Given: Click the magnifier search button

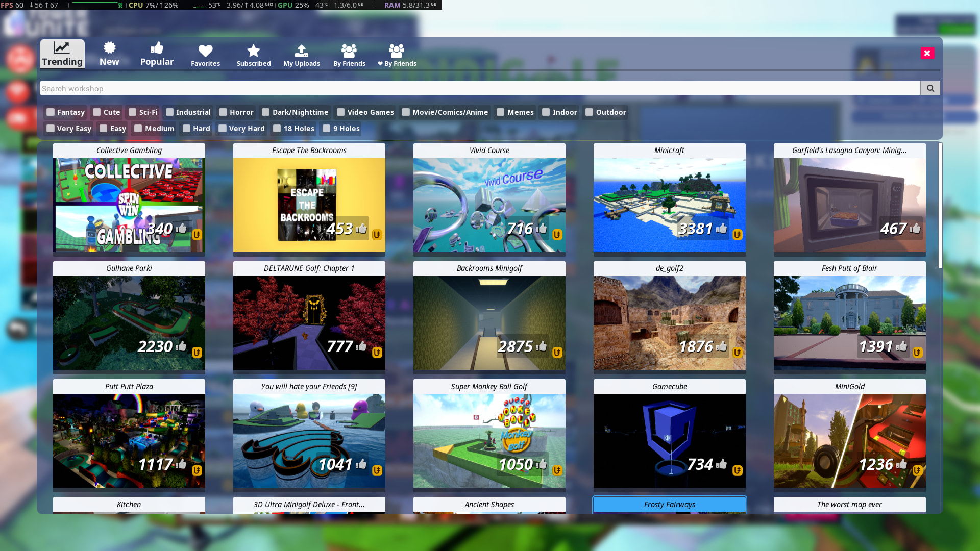Looking at the screenshot, I should click(x=930, y=88).
